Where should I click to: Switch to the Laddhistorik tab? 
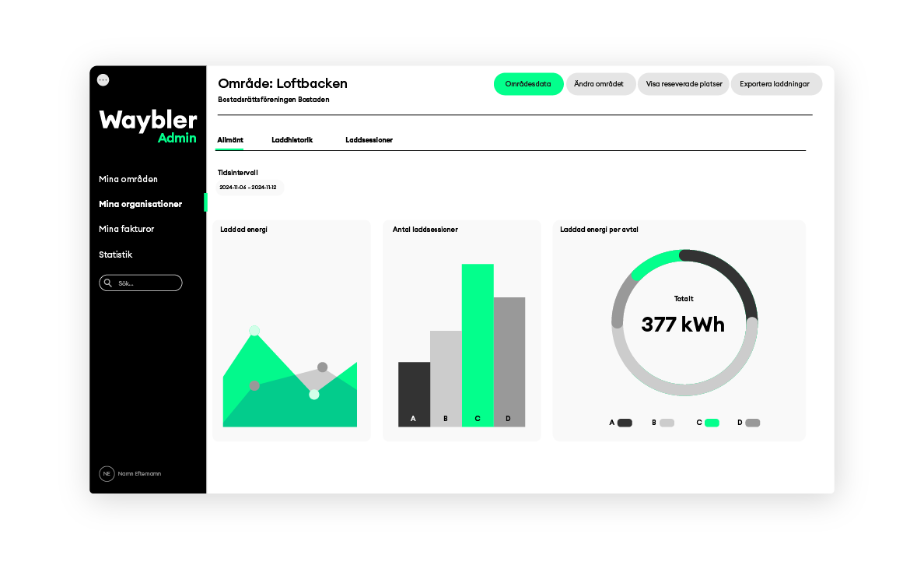[x=292, y=140]
